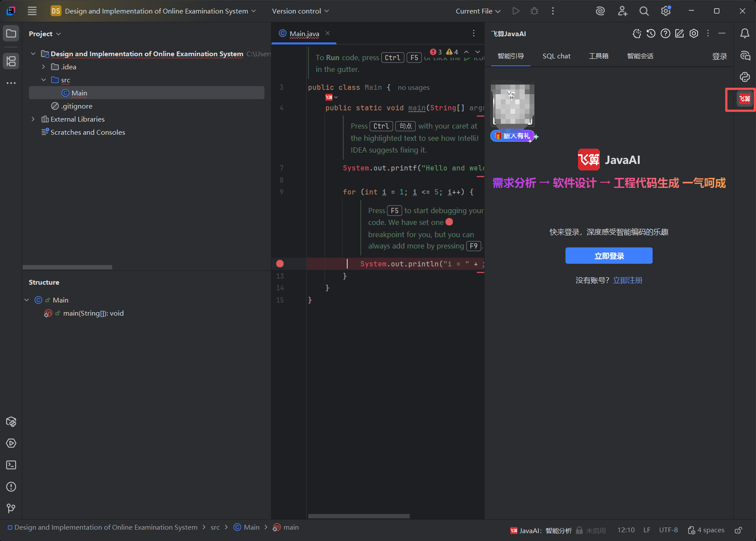Open Code With Me add-user icon
Image resolution: width=756 pixels, height=541 pixels.
[623, 11]
